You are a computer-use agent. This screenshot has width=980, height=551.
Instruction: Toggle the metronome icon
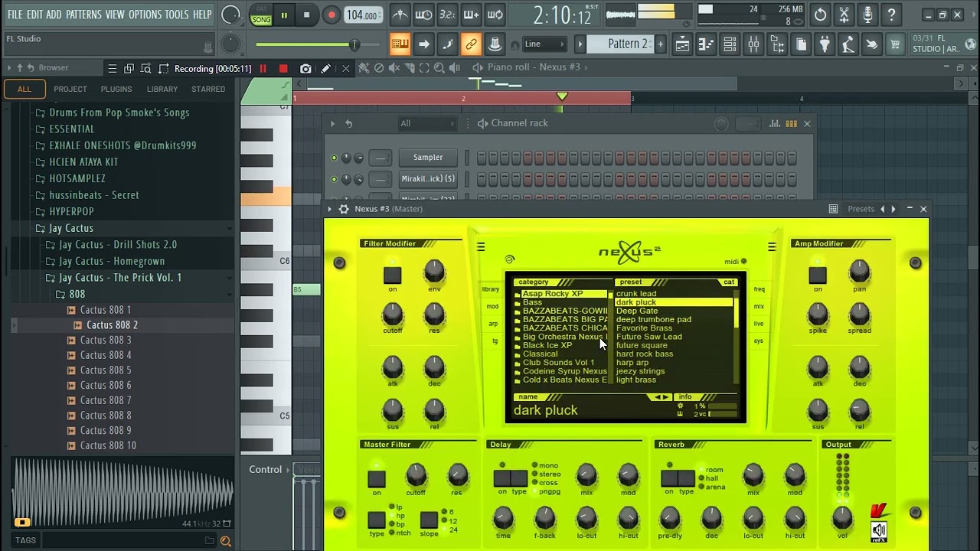[400, 15]
